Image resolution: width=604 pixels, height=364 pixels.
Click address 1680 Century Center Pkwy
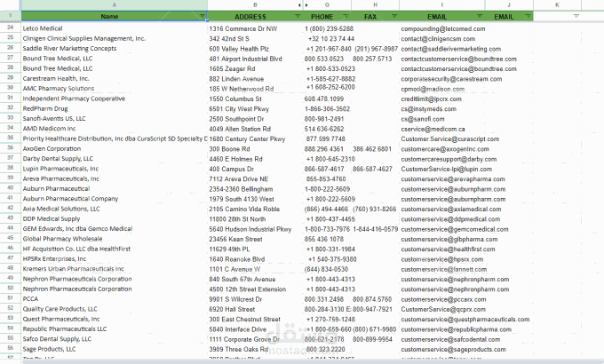click(255, 138)
